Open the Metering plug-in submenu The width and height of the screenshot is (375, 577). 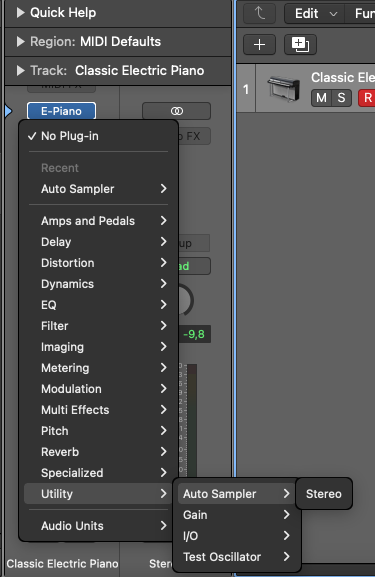98,368
